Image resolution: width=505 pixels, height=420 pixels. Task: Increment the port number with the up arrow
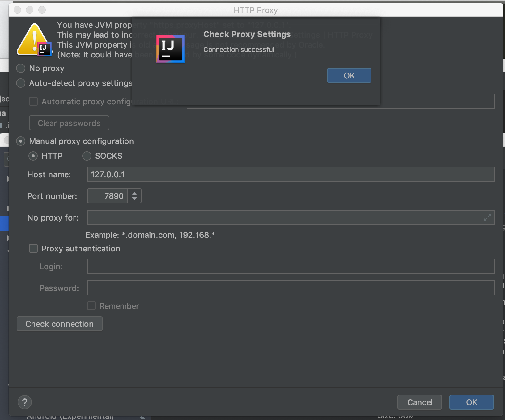tap(134, 193)
